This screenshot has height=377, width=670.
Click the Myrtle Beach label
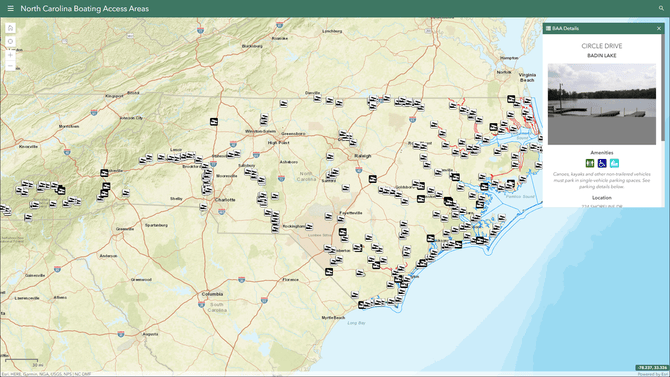coord(333,318)
